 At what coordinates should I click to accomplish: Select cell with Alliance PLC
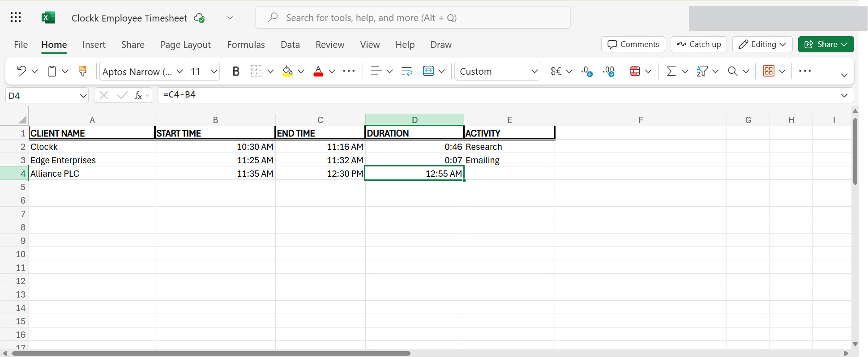point(92,174)
